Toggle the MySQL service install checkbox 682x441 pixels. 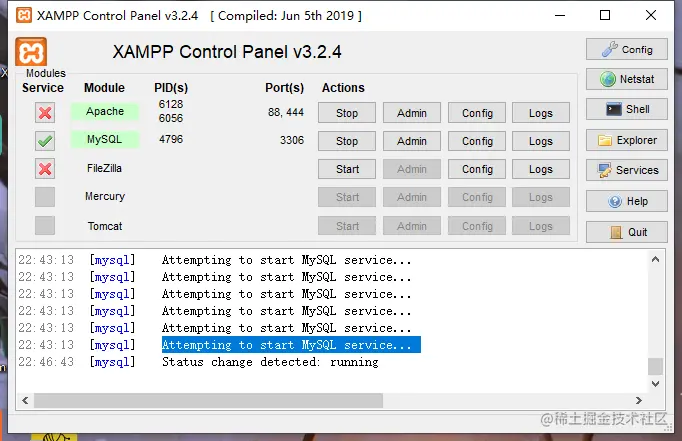coord(45,141)
